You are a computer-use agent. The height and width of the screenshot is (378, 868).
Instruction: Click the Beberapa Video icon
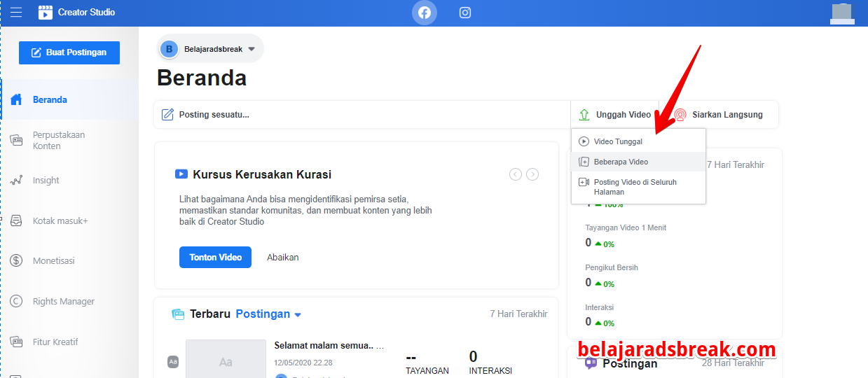(584, 162)
